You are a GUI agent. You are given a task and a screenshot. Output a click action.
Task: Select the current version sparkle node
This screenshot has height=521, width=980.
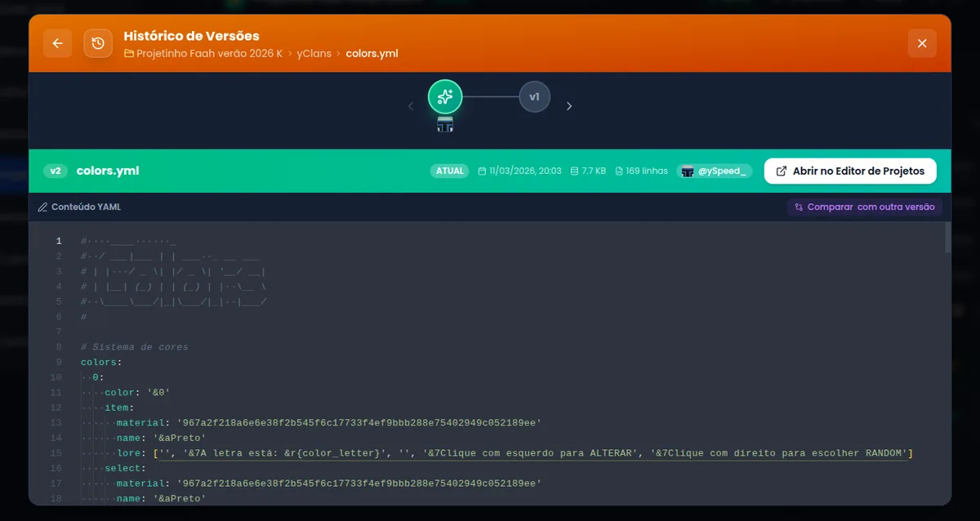pos(445,97)
